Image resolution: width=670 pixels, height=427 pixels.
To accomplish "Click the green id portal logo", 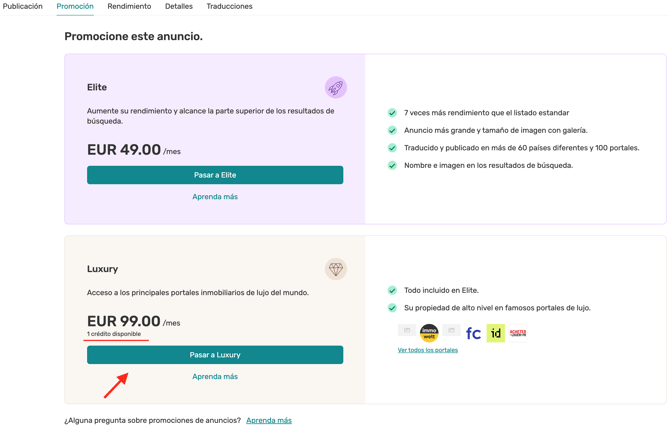I will point(496,333).
